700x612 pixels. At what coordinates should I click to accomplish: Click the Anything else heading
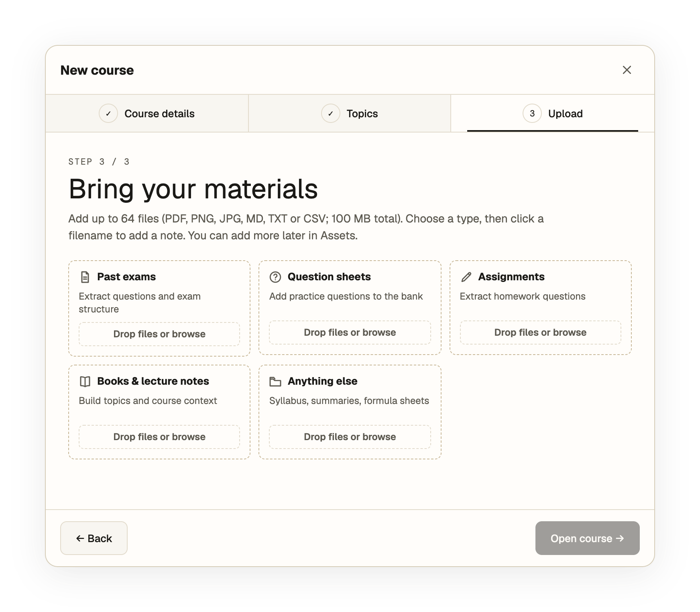click(x=322, y=381)
